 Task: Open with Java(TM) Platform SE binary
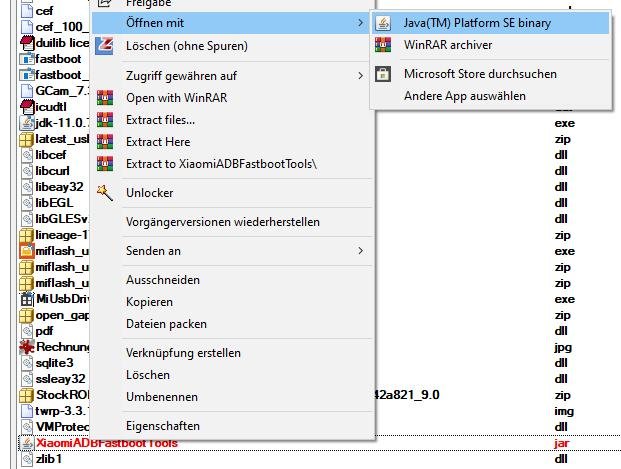point(490,23)
